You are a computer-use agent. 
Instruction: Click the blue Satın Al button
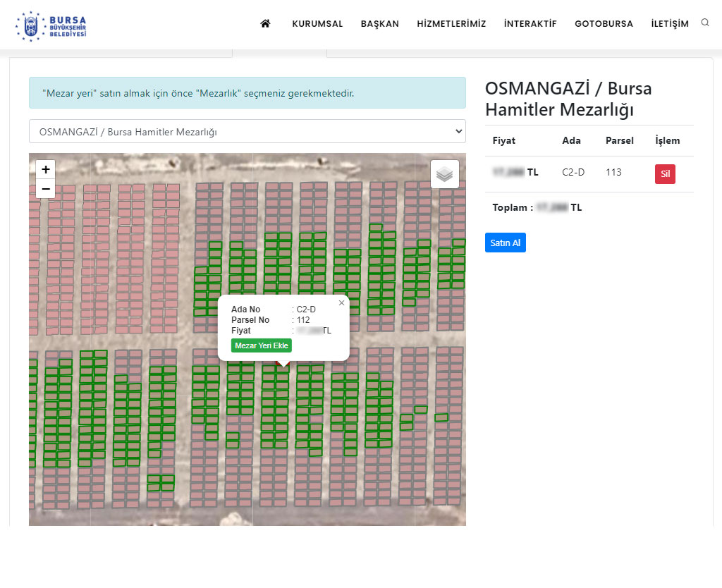pyautogui.click(x=505, y=243)
